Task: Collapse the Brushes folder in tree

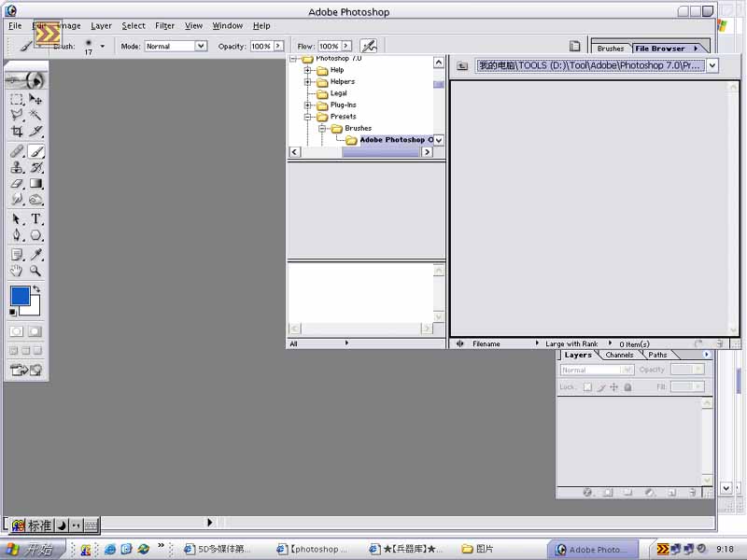Action: pos(322,129)
